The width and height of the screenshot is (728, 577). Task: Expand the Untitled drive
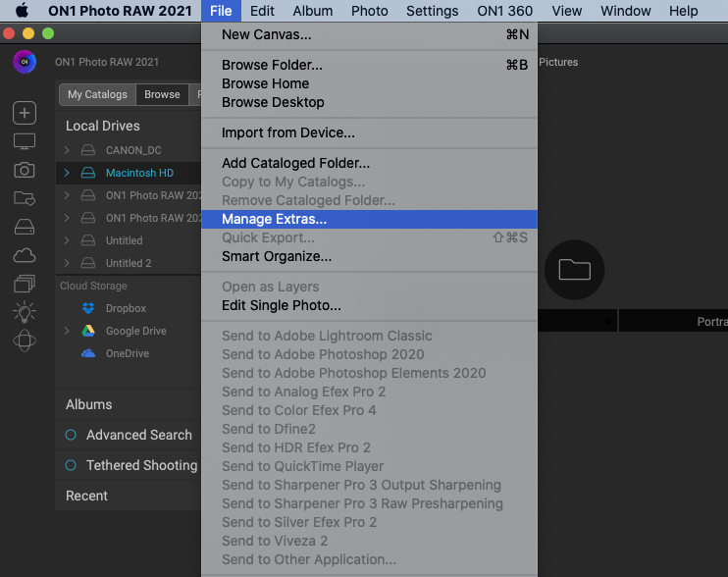pos(67,240)
